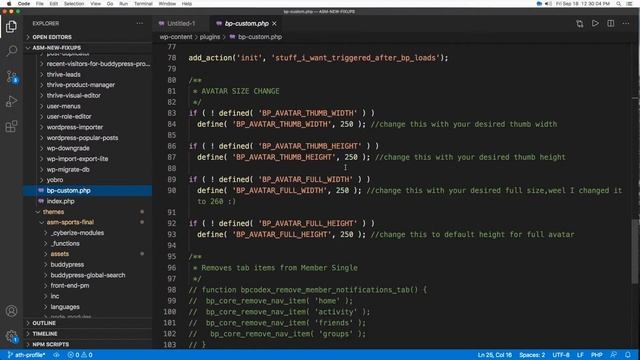Open Explorer views and more actions menu
The height and width of the screenshot is (360, 640).
click(x=140, y=24)
